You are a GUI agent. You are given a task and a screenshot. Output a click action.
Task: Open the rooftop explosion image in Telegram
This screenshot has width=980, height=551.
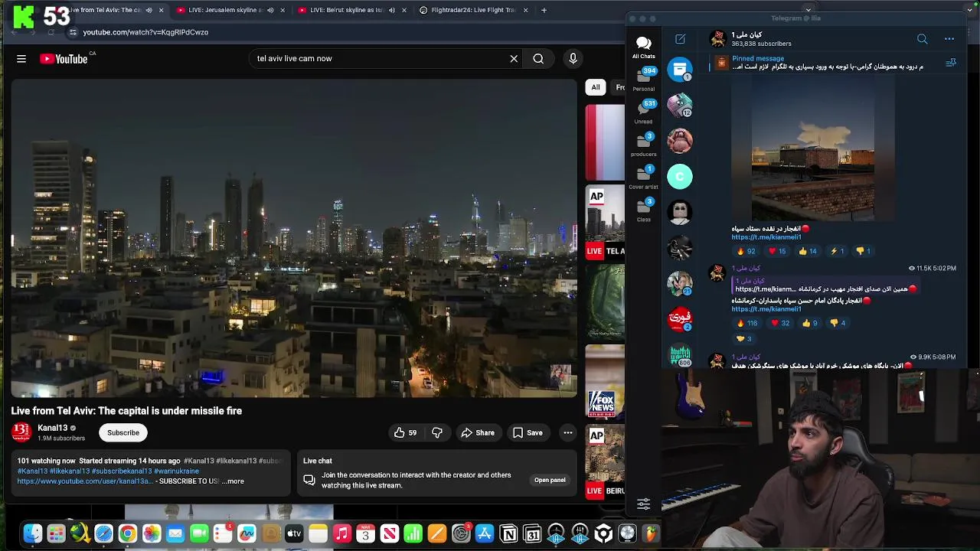click(813, 148)
